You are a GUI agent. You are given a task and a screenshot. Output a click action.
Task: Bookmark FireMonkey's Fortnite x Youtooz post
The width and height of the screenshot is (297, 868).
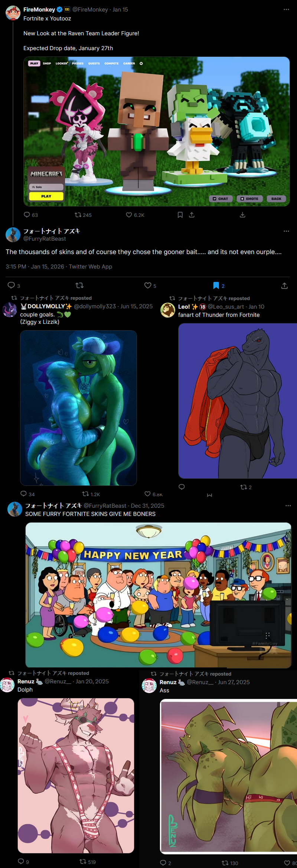click(x=180, y=215)
